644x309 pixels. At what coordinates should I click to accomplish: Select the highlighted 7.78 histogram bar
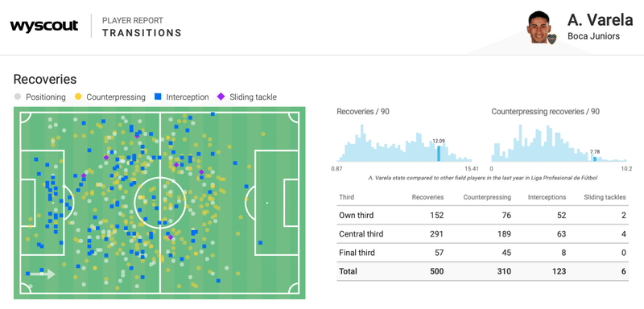pyautogui.click(x=595, y=159)
